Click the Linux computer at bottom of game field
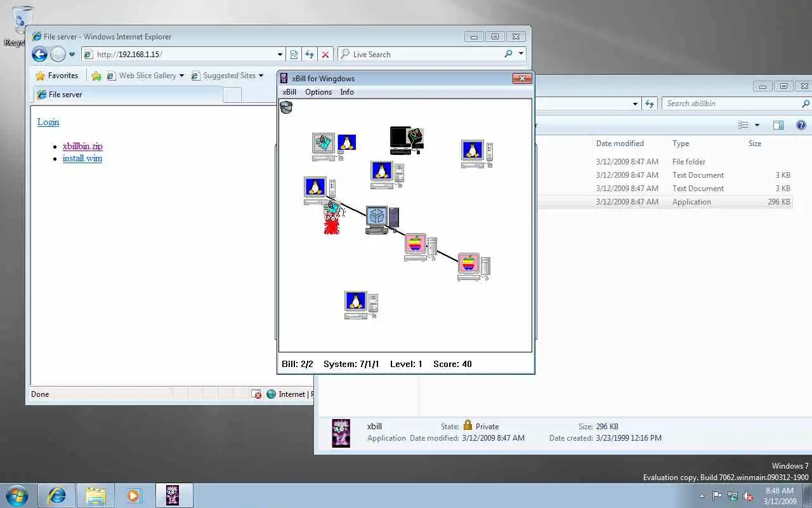The height and width of the screenshot is (508, 812). click(361, 305)
